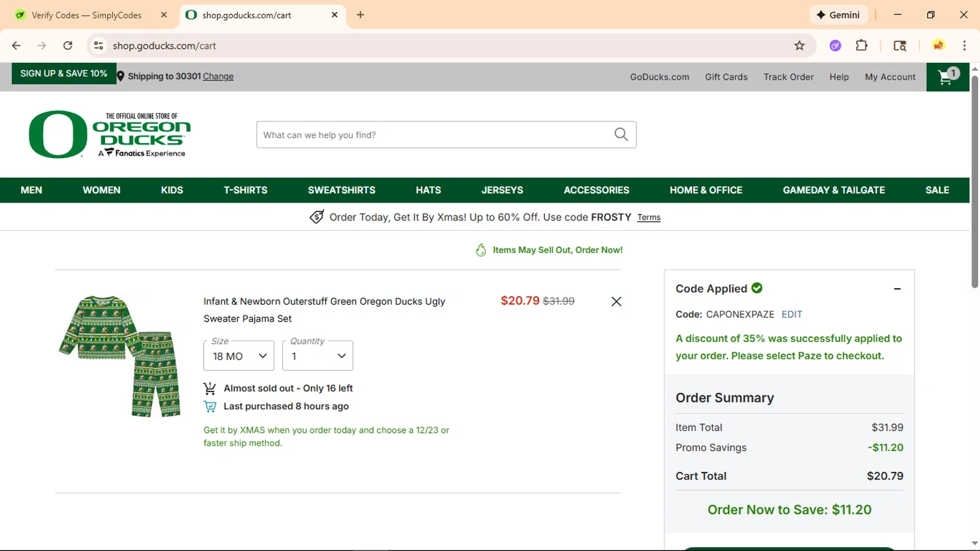Open Gemini assistant button
Viewport: 980px width, 551px height.
[838, 14]
